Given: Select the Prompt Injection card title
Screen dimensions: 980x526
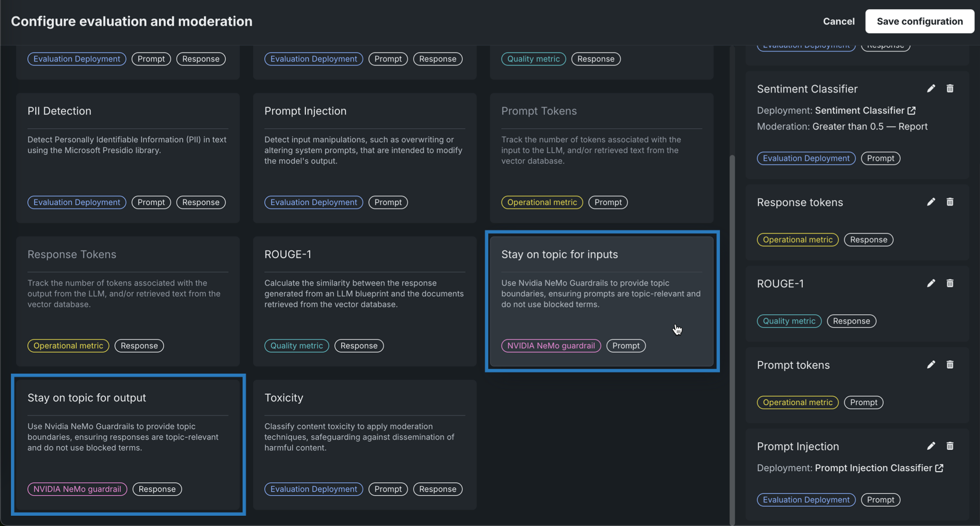Looking at the screenshot, I should pyautogui.click(x=305, y=111).
